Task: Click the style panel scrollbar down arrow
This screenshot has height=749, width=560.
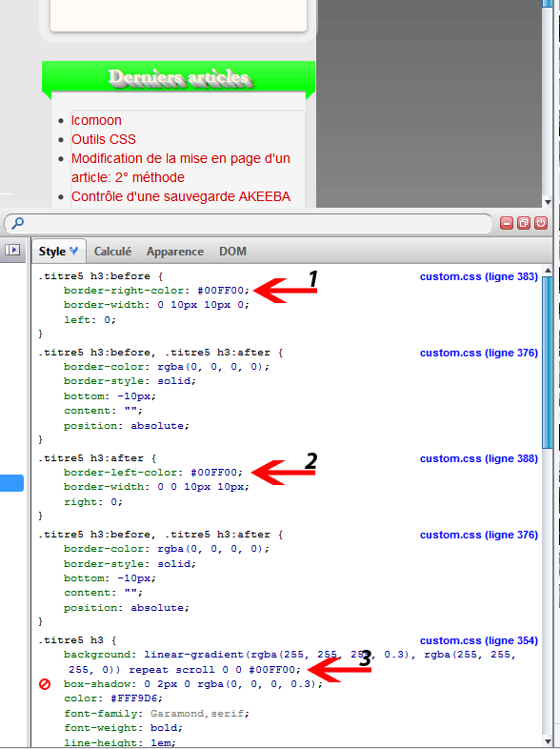Action: coord(548,741)
